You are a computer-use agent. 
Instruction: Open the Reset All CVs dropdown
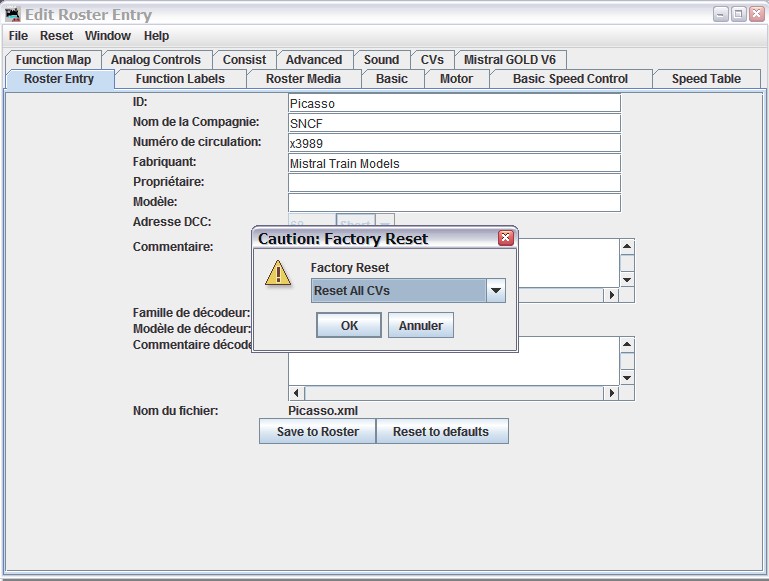coord(496,291)
